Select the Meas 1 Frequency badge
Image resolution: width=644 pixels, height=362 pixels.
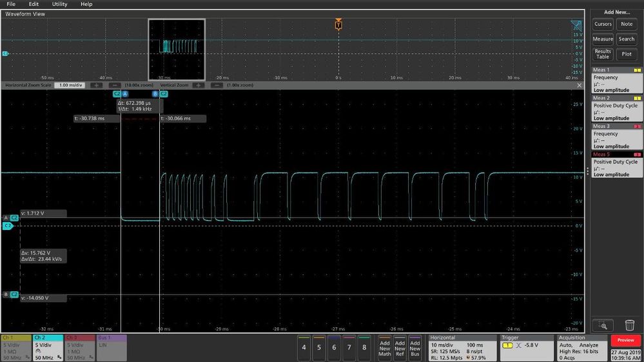617,80
